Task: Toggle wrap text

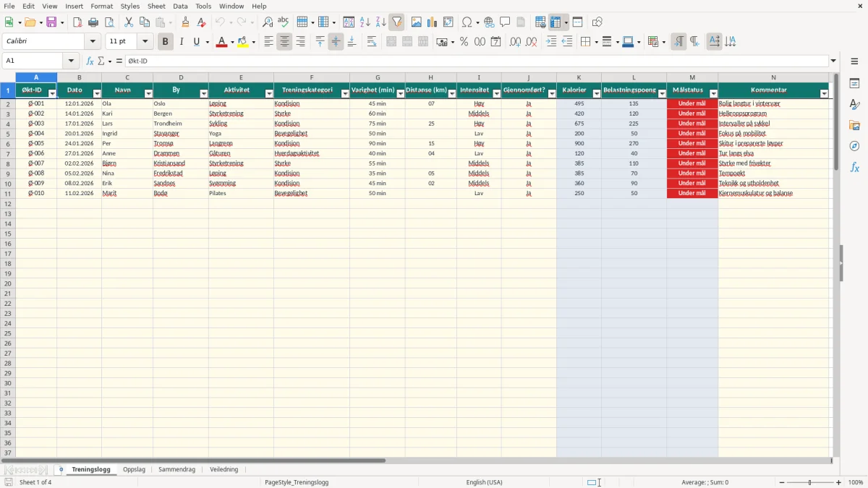Action: coord(372,42)
